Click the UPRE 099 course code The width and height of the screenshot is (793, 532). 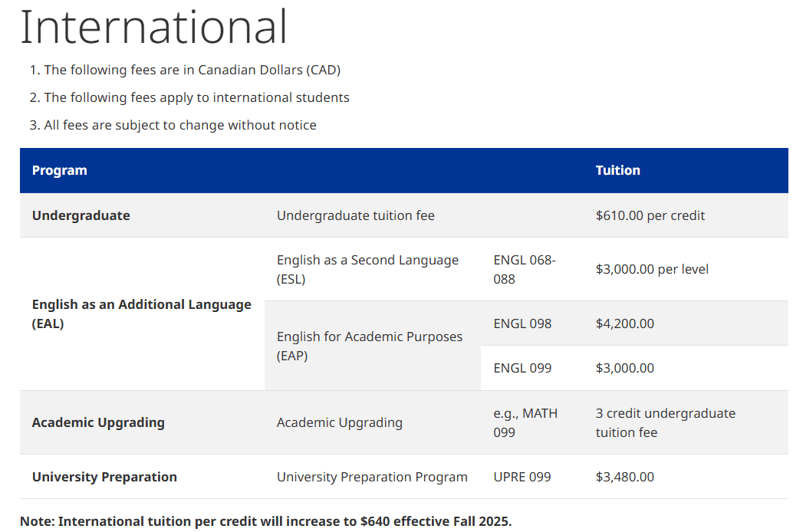click(522, 477)
